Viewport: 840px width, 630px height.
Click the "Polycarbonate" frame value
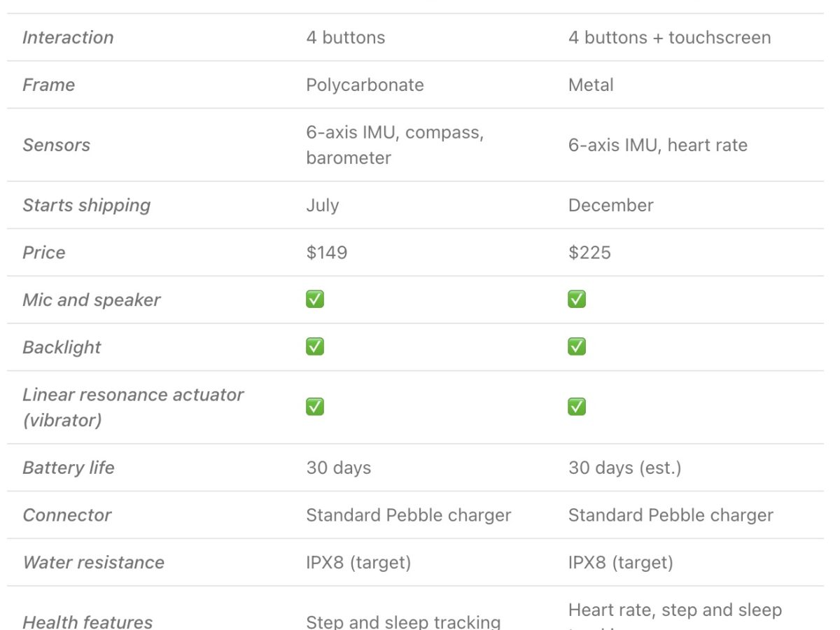pos(365,85)
